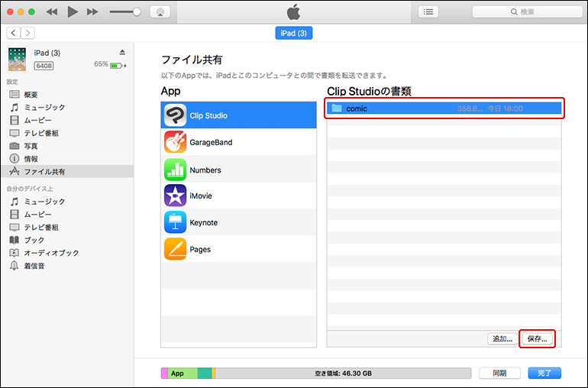Image resolution: width=588 pixels, height=388 pixels.
Task: Open 着信音 in device sidebar
Action: (x=66, y=266)
